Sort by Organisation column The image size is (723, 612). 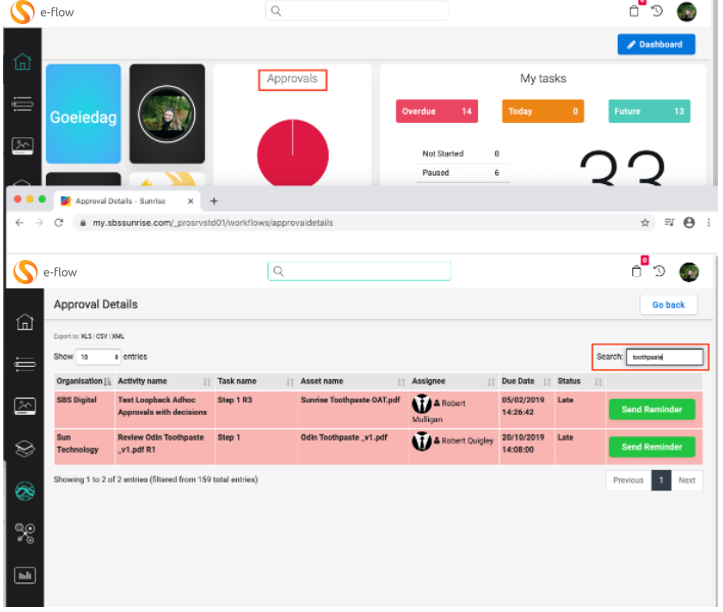click(x=83, y=381)
